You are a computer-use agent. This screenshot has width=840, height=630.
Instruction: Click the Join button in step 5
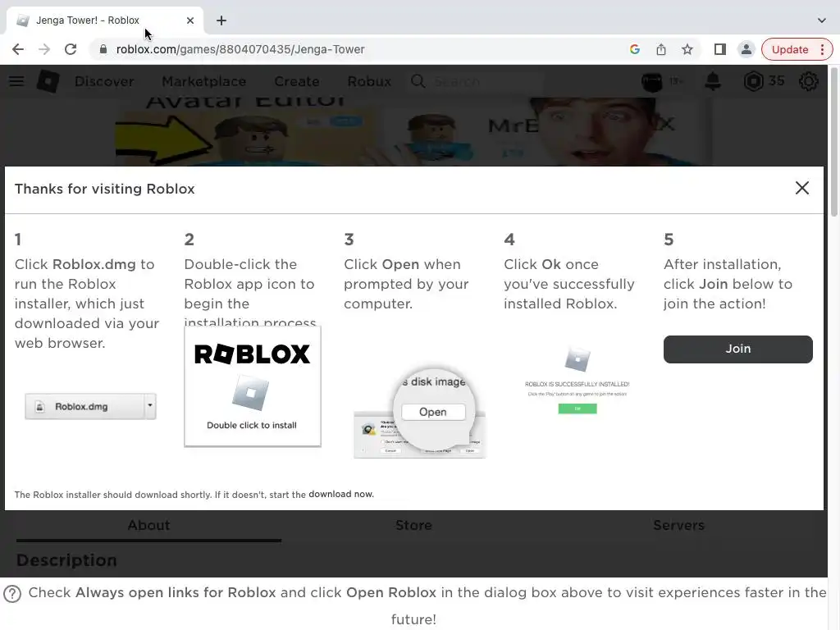click(737, 349)
